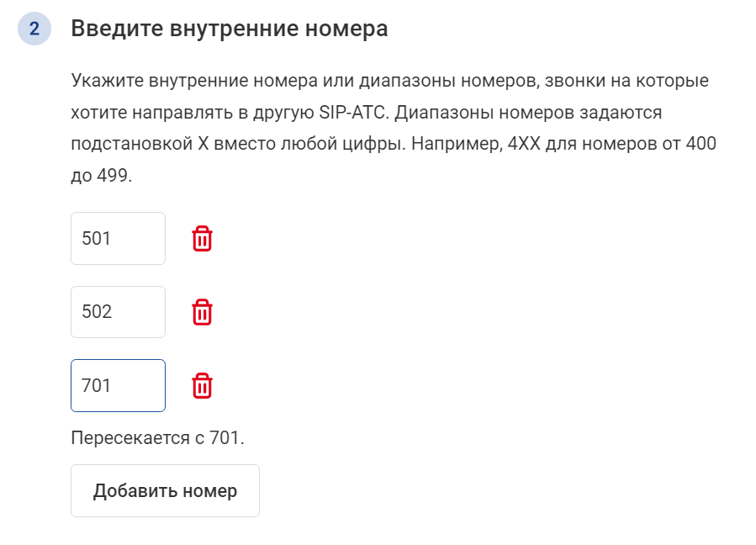The height and width of the screenshot is (545, 756).
Task: Click the text звонки на которые
Action: click(x=626, y=81)
